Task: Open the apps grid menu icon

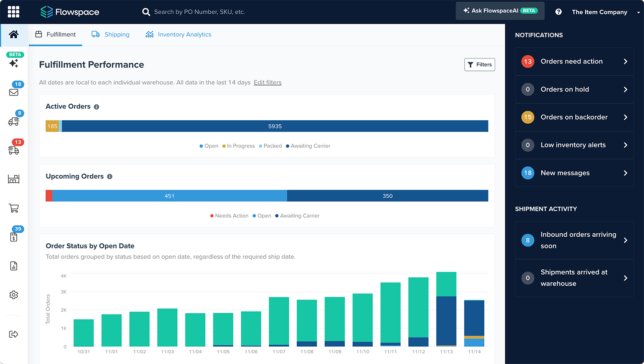Action: 13,12
